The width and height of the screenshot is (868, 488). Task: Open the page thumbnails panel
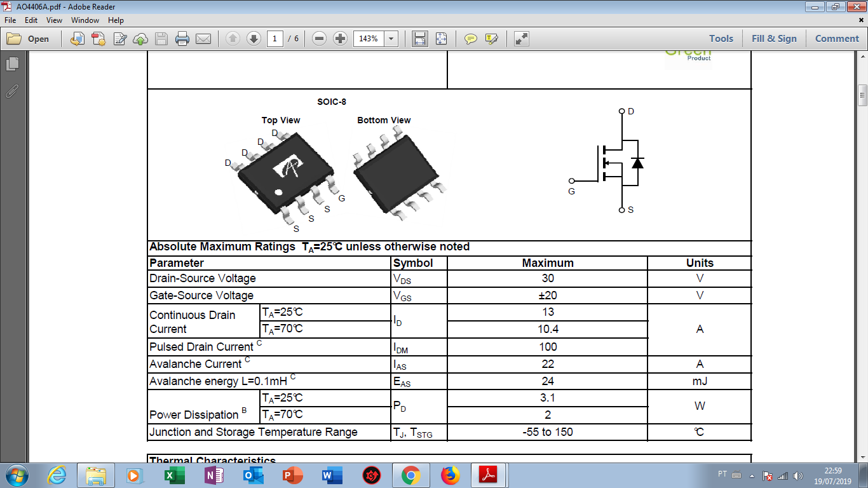[x=12, y=64]
